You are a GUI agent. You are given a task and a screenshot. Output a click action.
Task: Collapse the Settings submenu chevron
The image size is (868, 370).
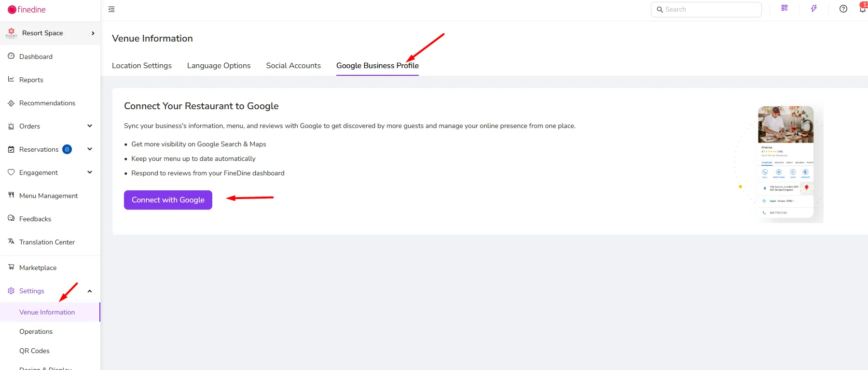point(90,291)
